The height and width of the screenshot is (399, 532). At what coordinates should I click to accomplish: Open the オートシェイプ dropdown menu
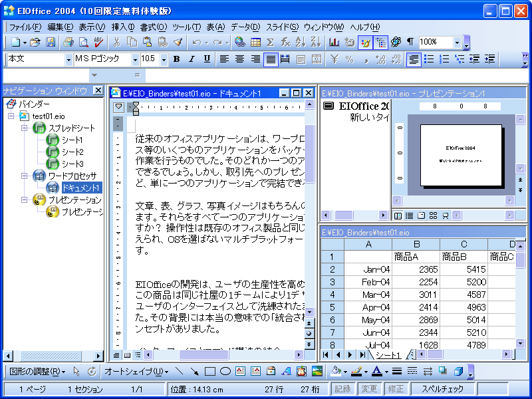136,372
